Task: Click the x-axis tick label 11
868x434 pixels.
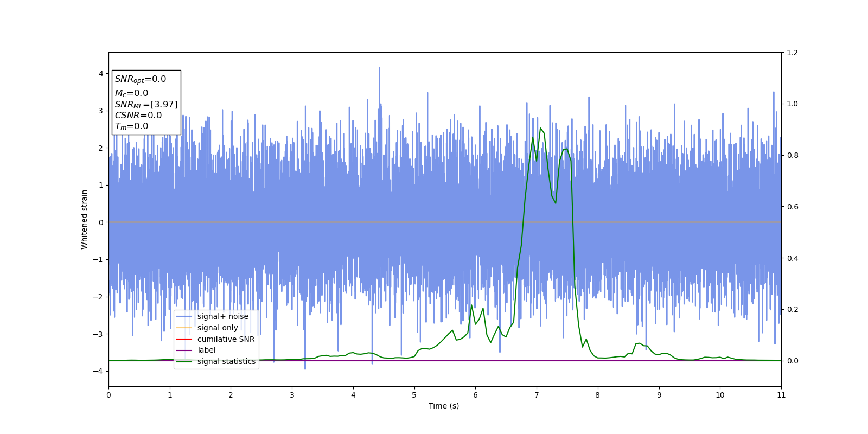Action: 781,395
